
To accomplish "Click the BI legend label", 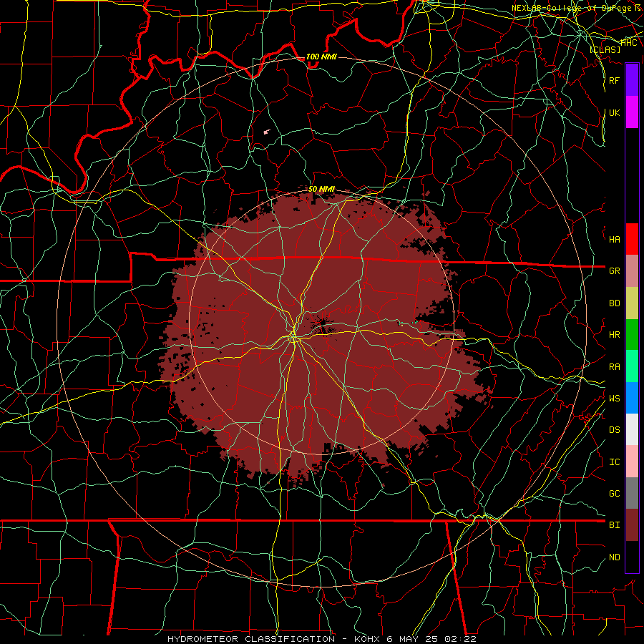I will (x=614, y=525).
